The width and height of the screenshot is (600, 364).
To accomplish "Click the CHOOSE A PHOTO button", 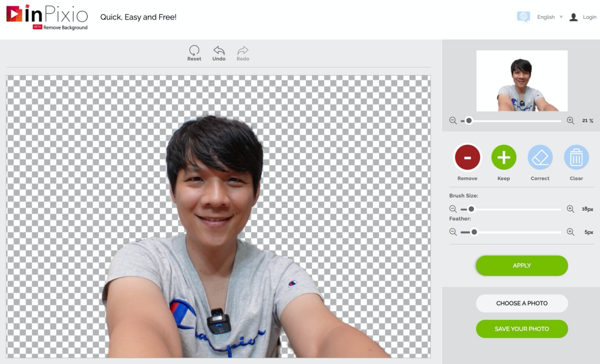I will click(521, 303).
